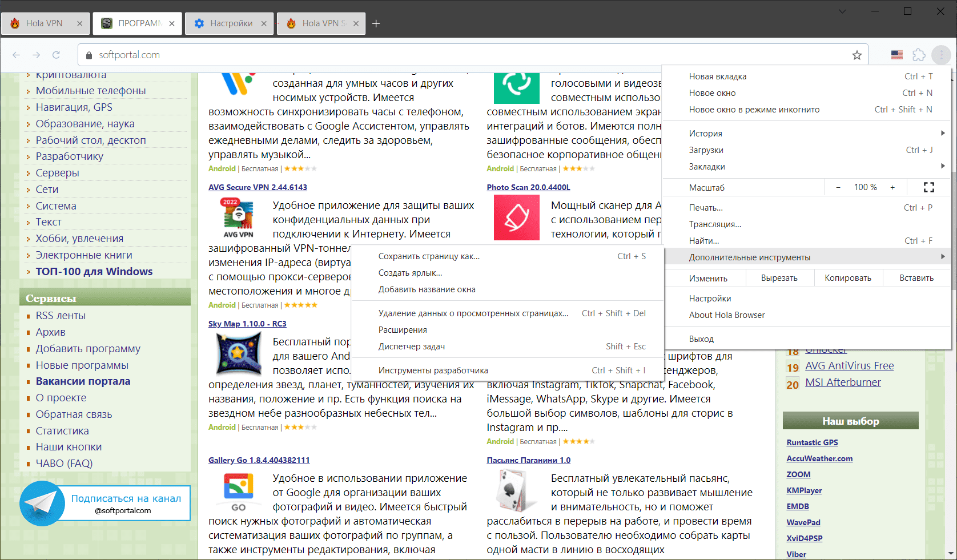The height and width of the screenshot is (560, 957).
Task: Close the Настройки tab
Action: (263, 23)
